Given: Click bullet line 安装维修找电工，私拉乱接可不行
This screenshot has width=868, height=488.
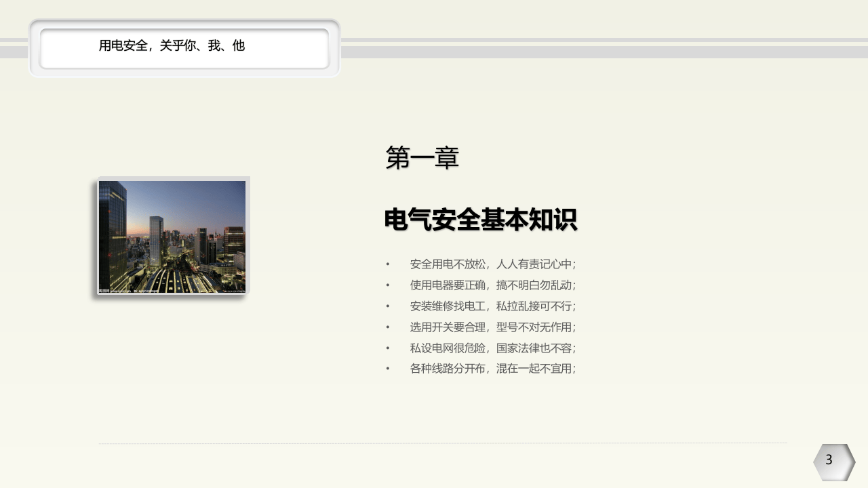Looking at the screenshot, I should tap(493, 306).
